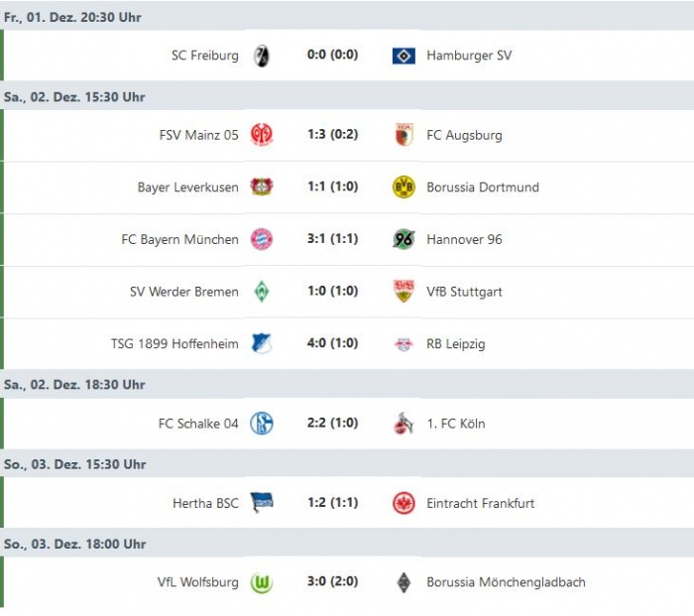Click the FSV Mainz 05 crest
The image size is (694, 616).
point(262,135)
